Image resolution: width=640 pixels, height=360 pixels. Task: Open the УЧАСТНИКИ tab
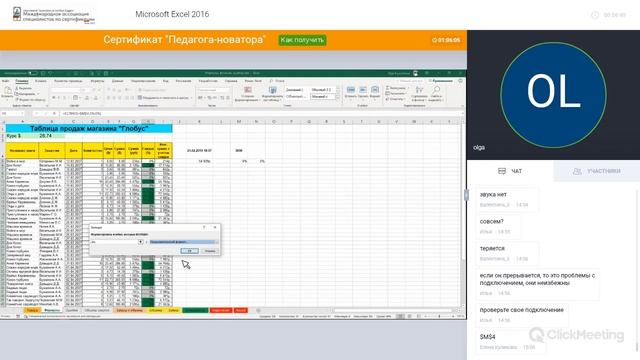click(x=597, y=171)
